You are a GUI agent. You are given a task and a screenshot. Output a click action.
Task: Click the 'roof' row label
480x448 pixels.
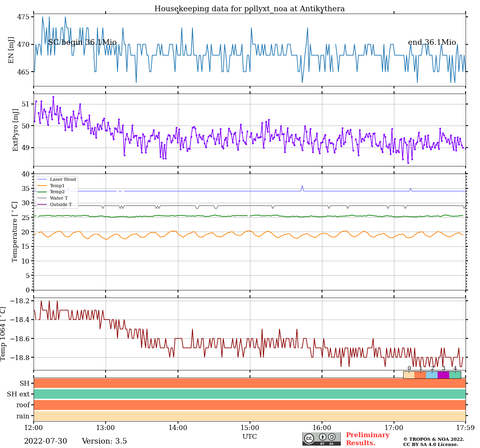23,405
